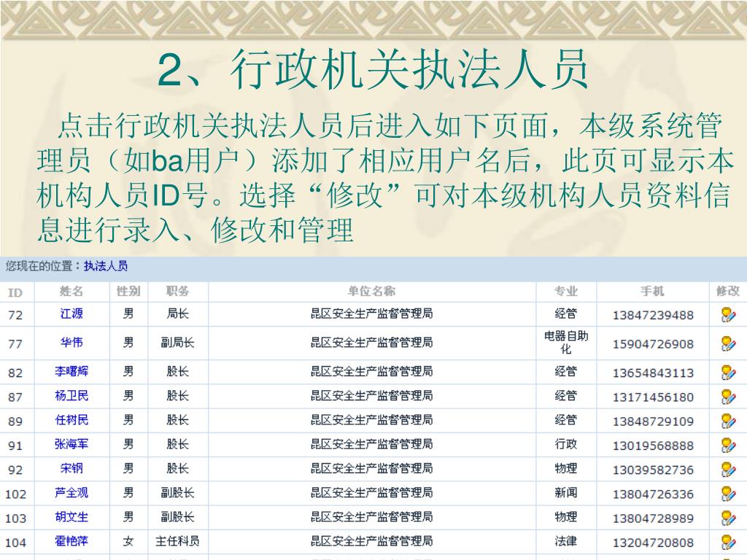The height and width of the screenshot is (560, 747).
Task: Click the 女 gender cell
Action: [x=128, y=542]
